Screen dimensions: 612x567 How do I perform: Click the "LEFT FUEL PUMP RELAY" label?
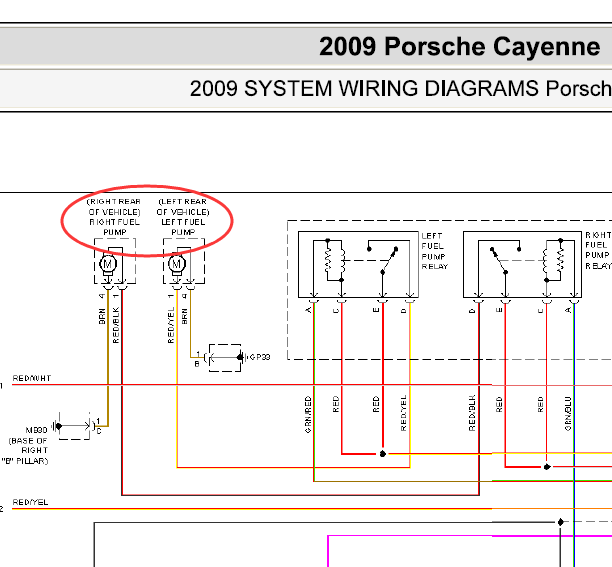[434, 251]
